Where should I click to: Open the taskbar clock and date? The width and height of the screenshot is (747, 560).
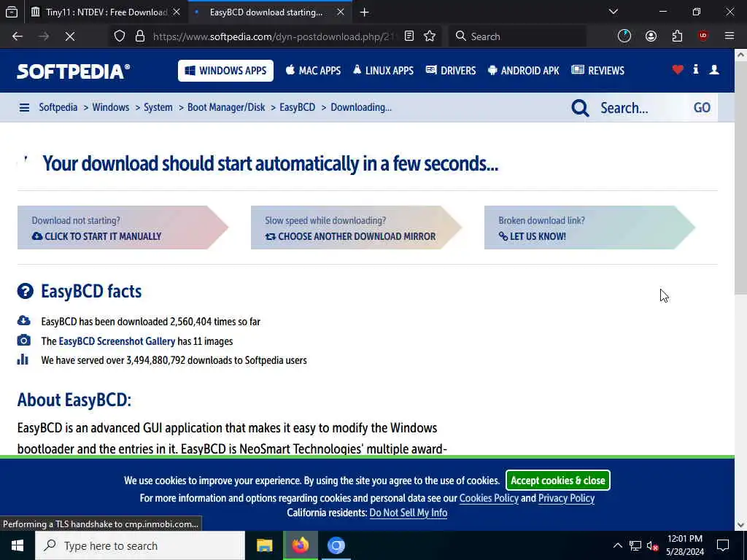point(684,545)
